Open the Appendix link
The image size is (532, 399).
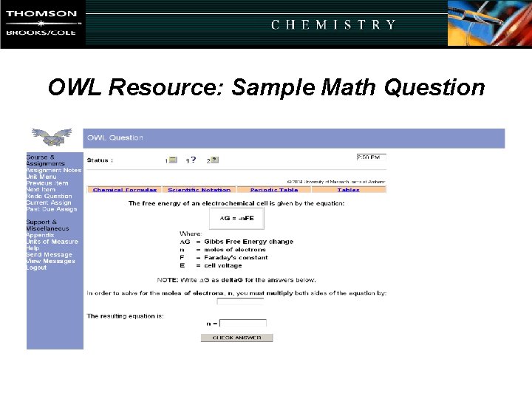[40, 235]
